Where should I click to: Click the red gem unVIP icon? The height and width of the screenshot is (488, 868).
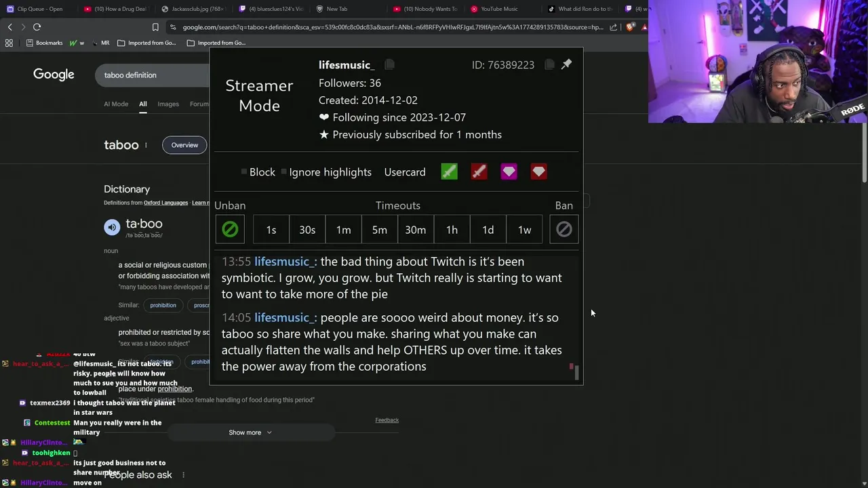(538, 171)
